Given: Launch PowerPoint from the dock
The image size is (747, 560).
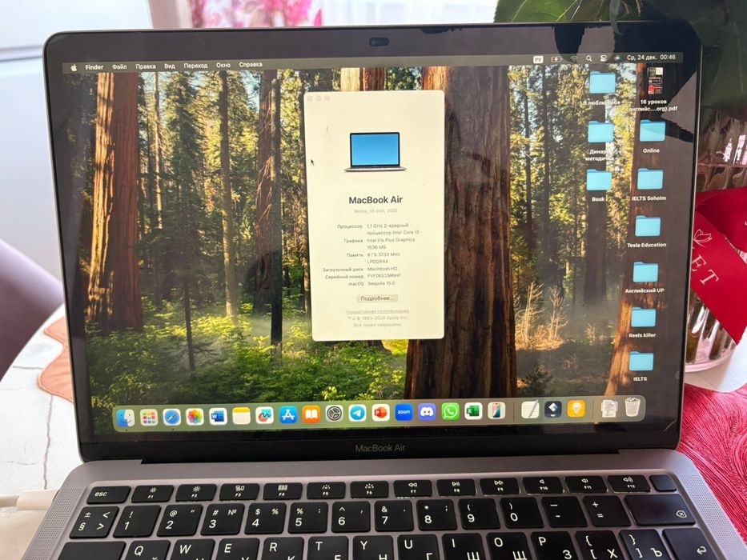Looking at the screenshot, I should point(380,413).
